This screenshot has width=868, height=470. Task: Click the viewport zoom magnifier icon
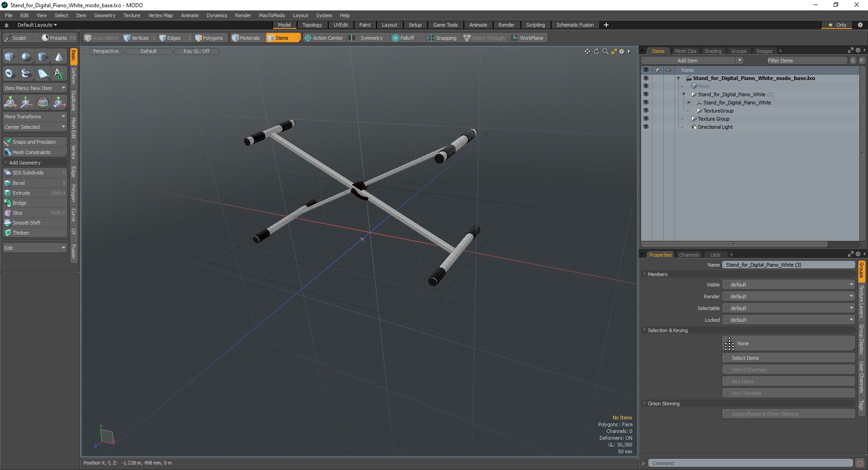click(605, 52)
